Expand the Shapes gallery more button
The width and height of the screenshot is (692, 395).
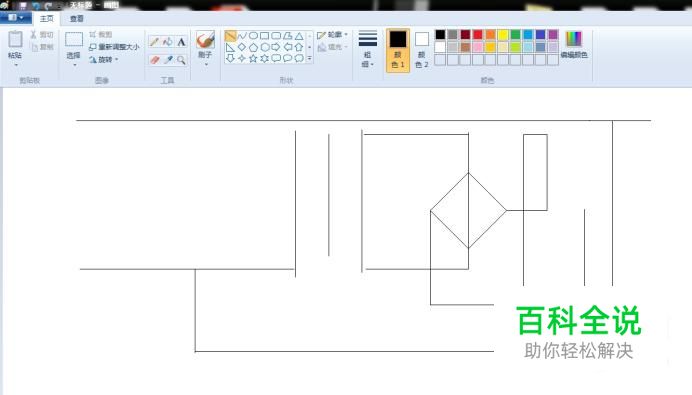pos(309,58)
